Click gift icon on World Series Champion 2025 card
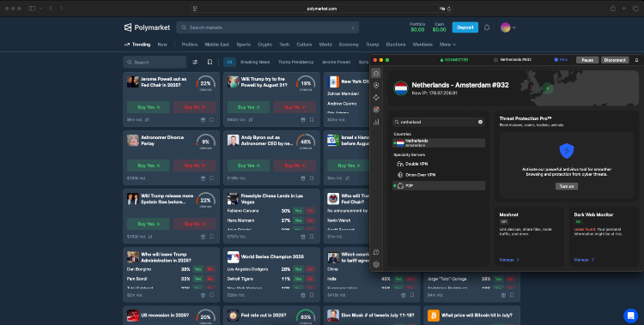 pos(303,295)
